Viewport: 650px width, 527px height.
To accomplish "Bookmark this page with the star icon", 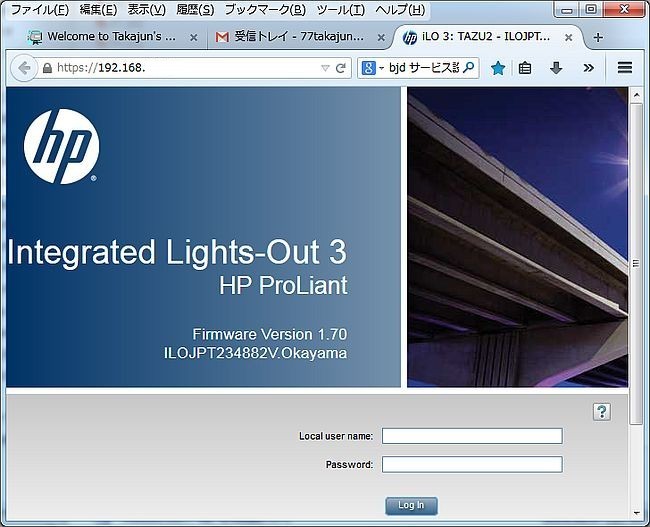I will 497,68.
